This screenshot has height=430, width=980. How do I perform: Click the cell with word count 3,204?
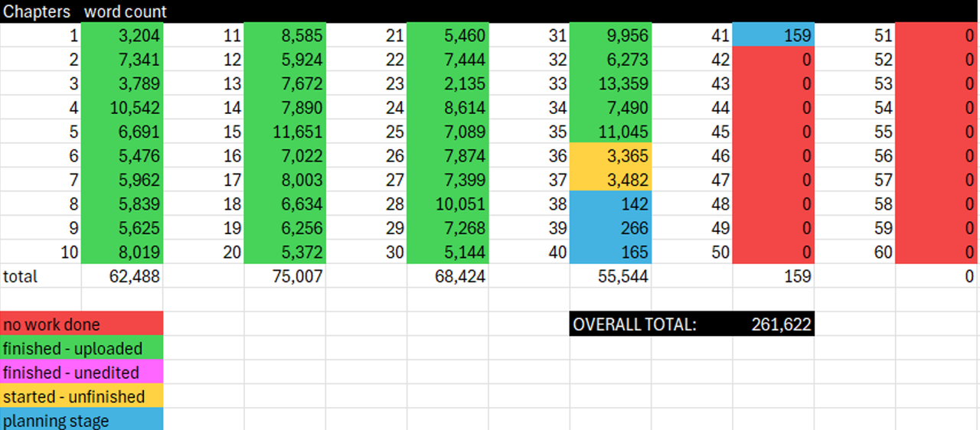point(122,35)
